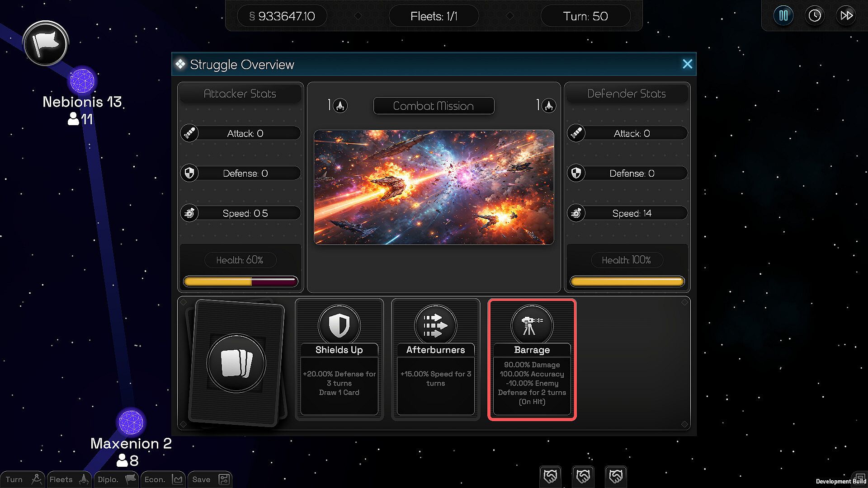The image size is (868, 488).
Task: Click the defender Defense shield icon
Action: pos(576,173)
